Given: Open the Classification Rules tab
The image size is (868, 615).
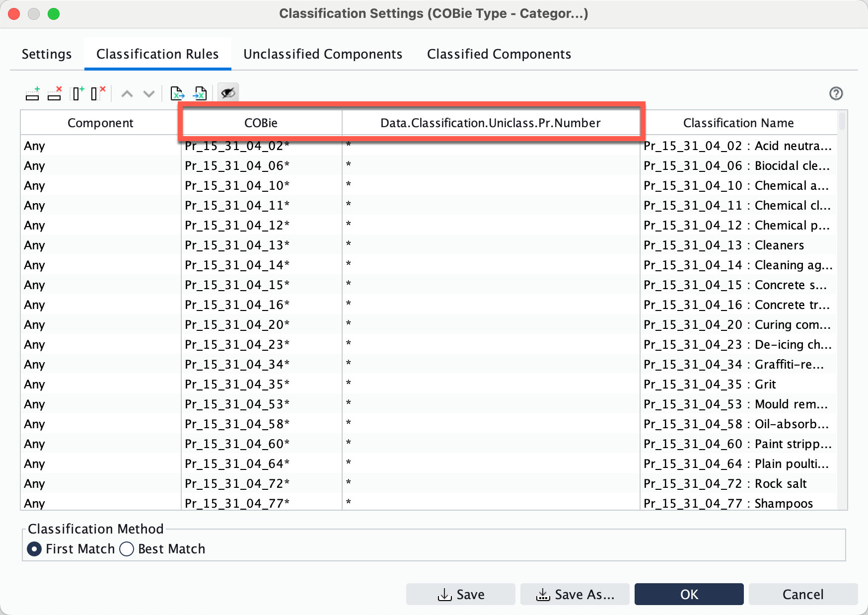Looking at the screenshot, I should (x=157, y=54).
